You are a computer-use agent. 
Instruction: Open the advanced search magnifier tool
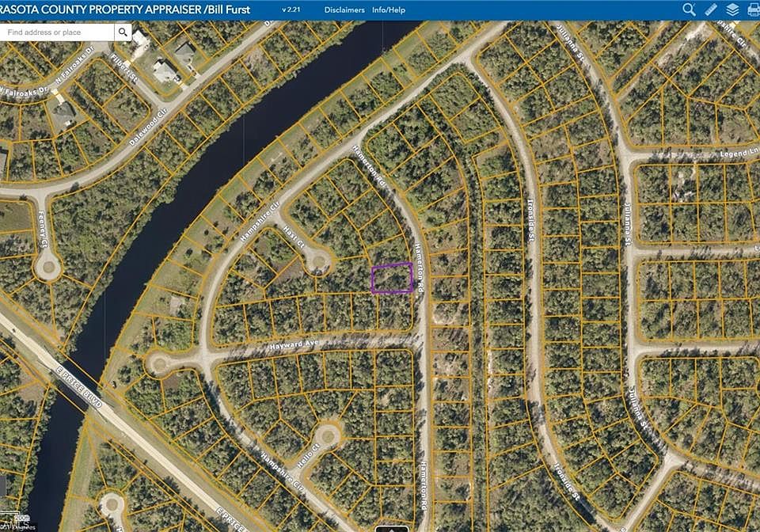pos(689,9)
